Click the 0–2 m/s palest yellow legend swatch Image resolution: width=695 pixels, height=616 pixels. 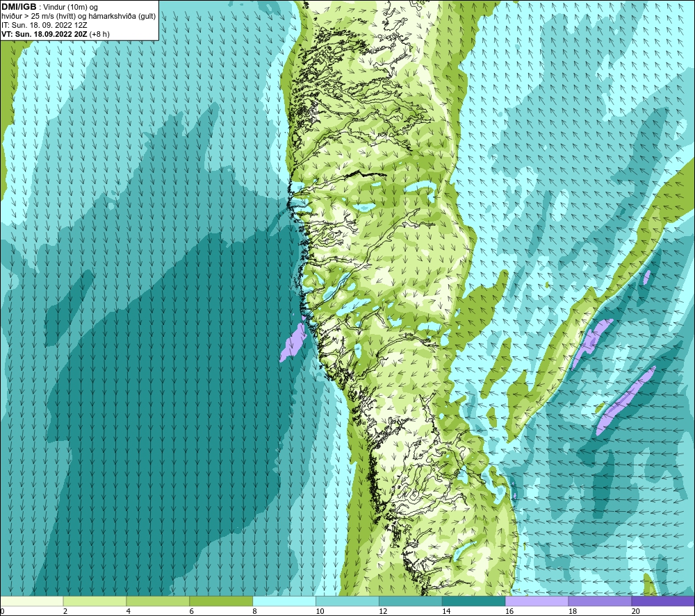32,601
